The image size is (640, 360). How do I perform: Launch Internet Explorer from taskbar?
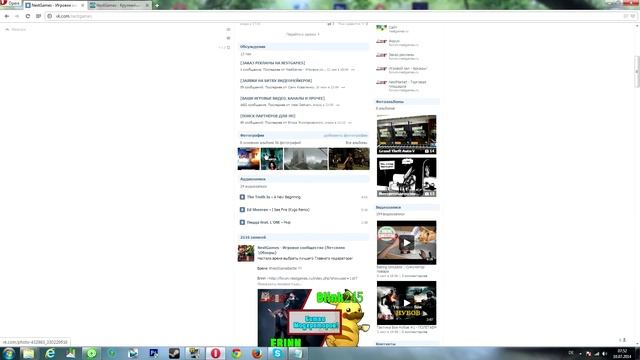(x=50, y=353)
